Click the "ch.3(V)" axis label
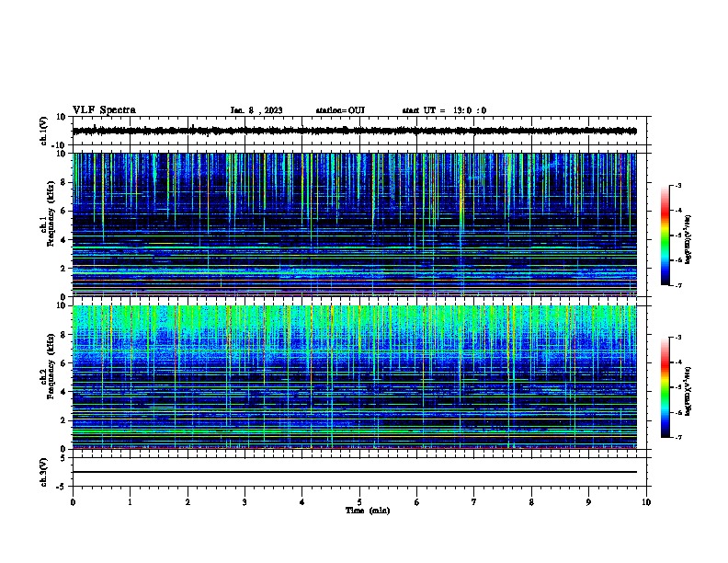This screenshot has width=728, height=563. point(44,472)
